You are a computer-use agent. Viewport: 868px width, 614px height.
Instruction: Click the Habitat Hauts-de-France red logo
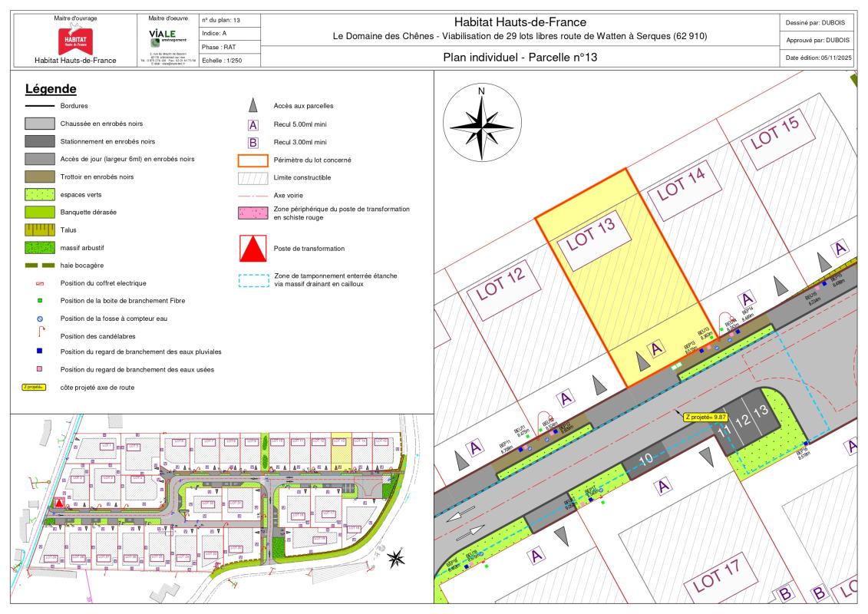point(75,39)
